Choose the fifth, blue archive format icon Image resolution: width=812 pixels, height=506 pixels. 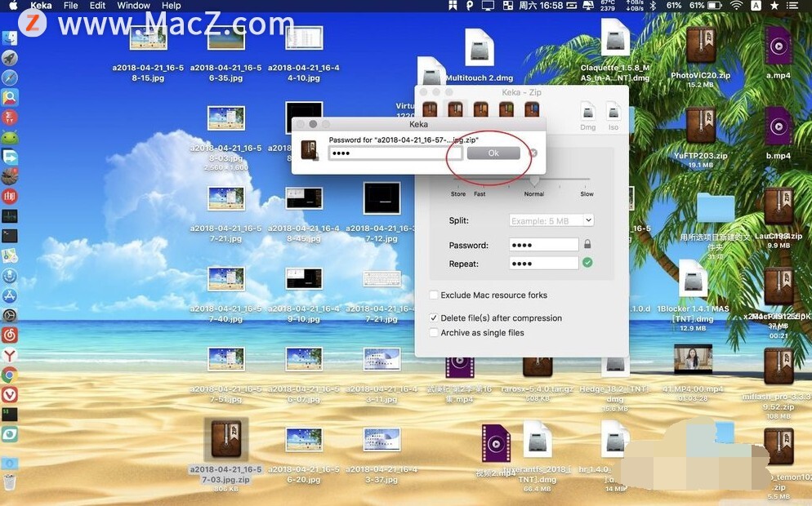[532, 109]
